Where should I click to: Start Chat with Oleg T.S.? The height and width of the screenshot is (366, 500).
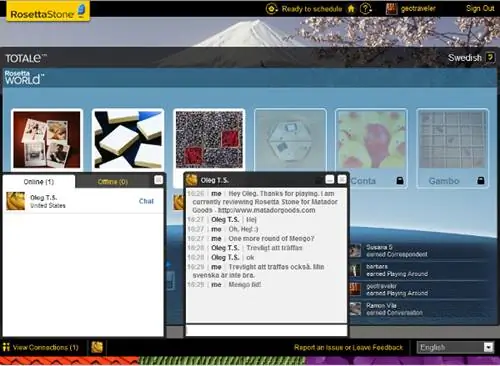[x=146, y=201]
